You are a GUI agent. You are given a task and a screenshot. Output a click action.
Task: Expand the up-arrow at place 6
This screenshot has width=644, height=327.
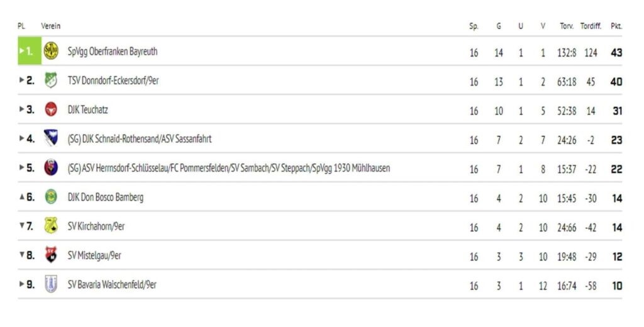22,197
